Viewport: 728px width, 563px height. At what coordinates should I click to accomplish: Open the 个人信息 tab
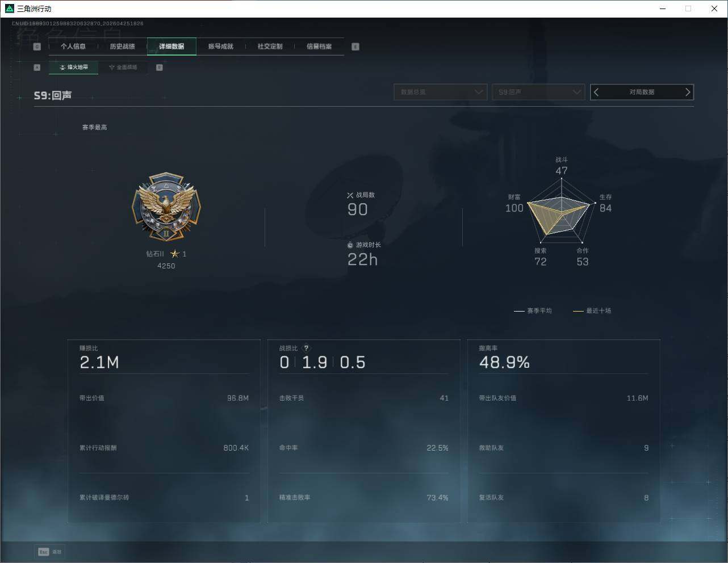click(x=73, y=47)
